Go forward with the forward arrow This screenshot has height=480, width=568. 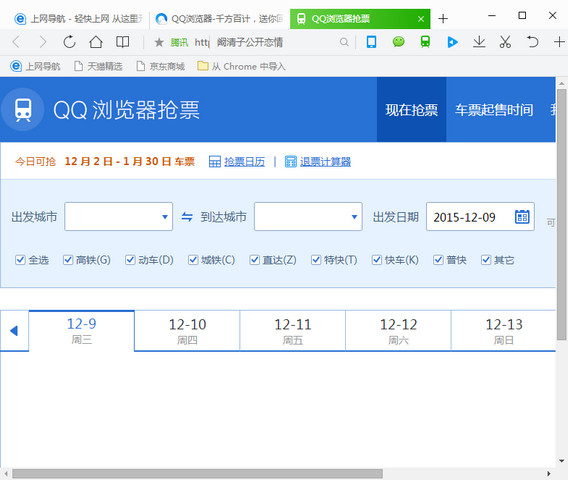(43, 42)
